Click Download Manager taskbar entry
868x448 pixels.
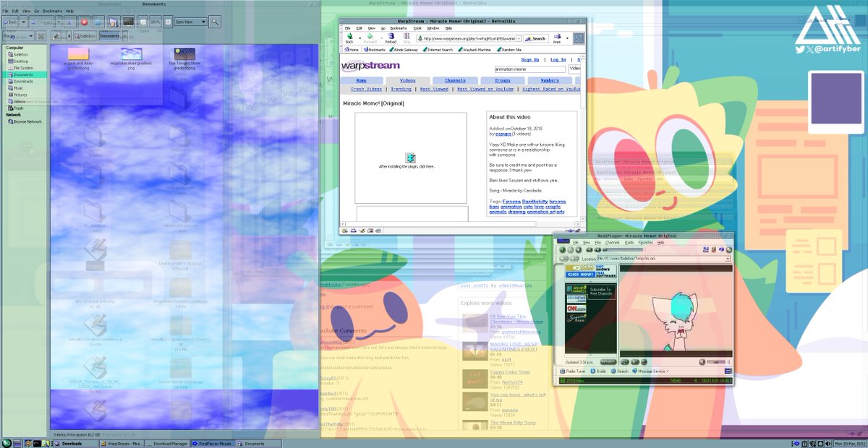(166, 444)
